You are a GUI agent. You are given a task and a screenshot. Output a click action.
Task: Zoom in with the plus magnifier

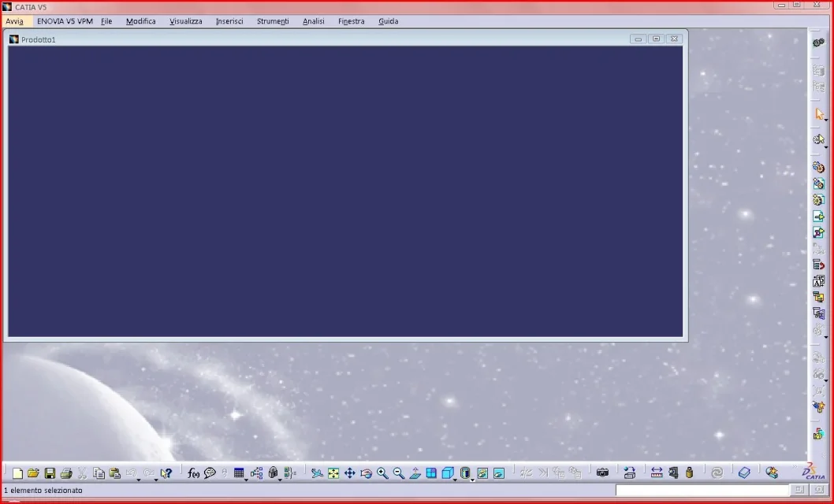pos(382,472)
